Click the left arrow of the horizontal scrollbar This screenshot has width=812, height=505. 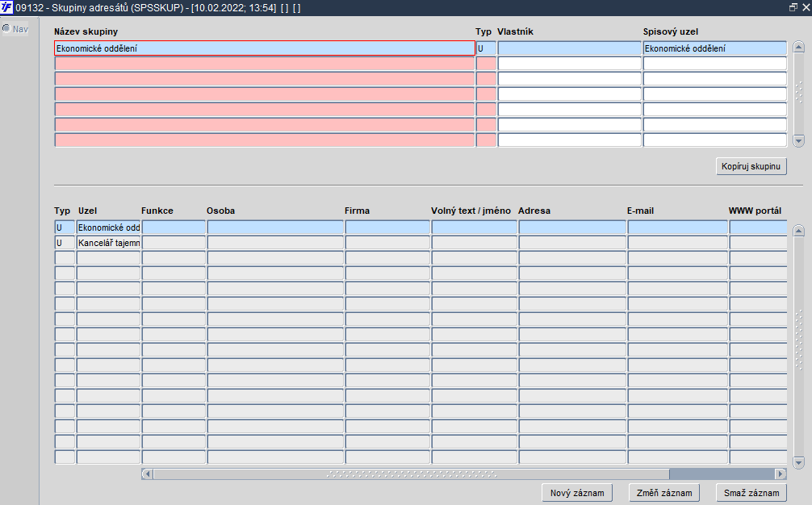coord(148,474)
